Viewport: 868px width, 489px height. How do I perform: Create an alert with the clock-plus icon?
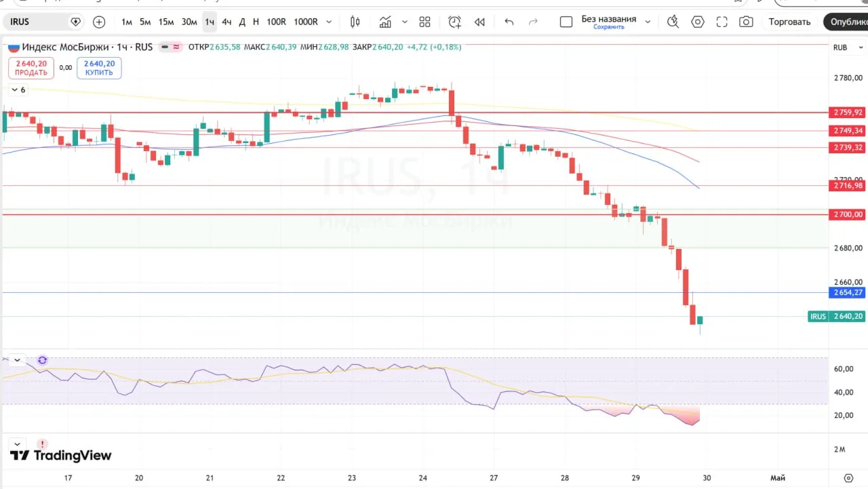tap(454, 22)
